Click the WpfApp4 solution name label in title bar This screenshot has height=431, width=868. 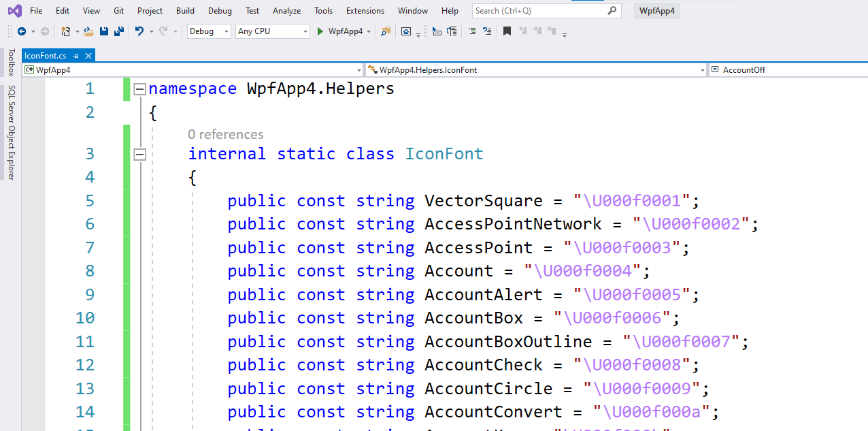[657, 11]
